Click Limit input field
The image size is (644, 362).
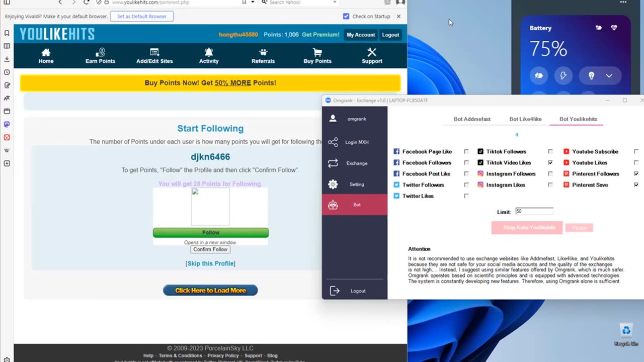(x=534, y=212)
